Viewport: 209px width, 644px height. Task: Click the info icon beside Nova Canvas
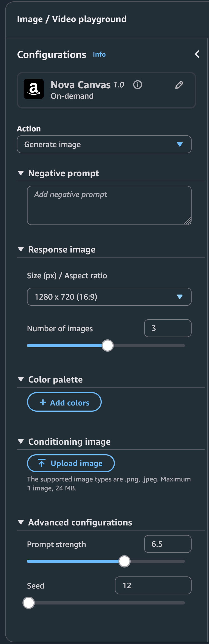tap(138, 85)
